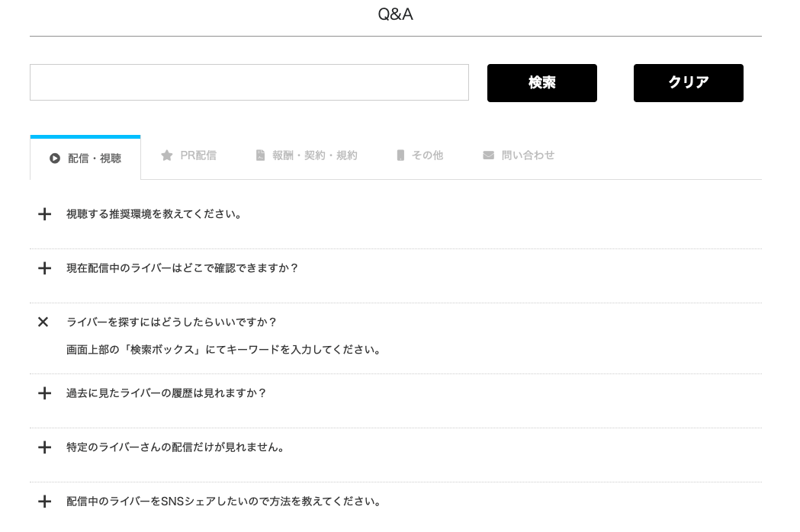This screenshot has height=532, width=800.
Task: Click the phone icon beside その他
Action: click(x=400, y=155)
